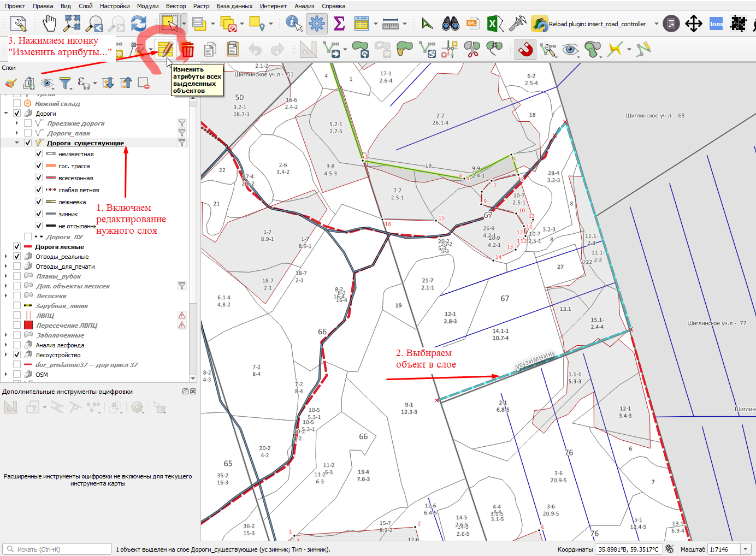Screen dimensions: 756x556
Task: Uncheck the Дороги group checkbox
Action: point(17,113)
